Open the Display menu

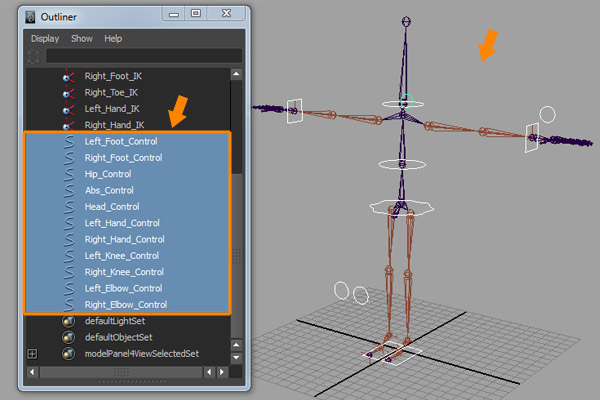click(x=45, y=38)
